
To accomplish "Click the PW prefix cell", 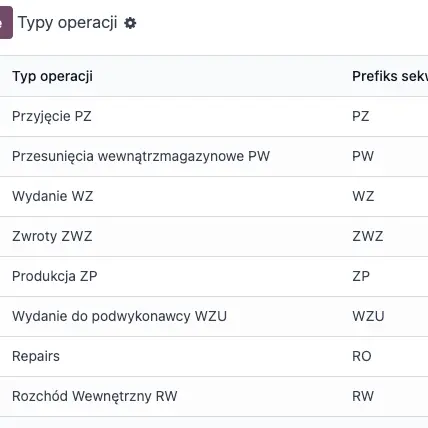I will [363, 156].
